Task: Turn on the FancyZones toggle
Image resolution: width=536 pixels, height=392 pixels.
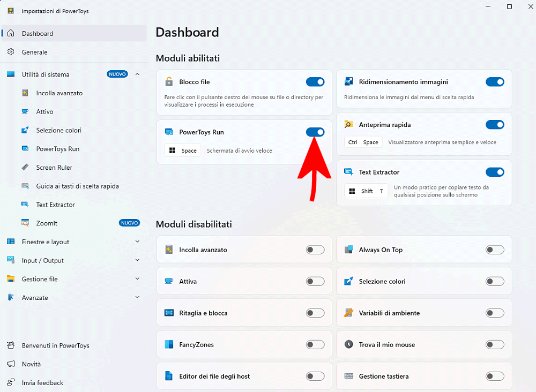Action: click(315, 344)
